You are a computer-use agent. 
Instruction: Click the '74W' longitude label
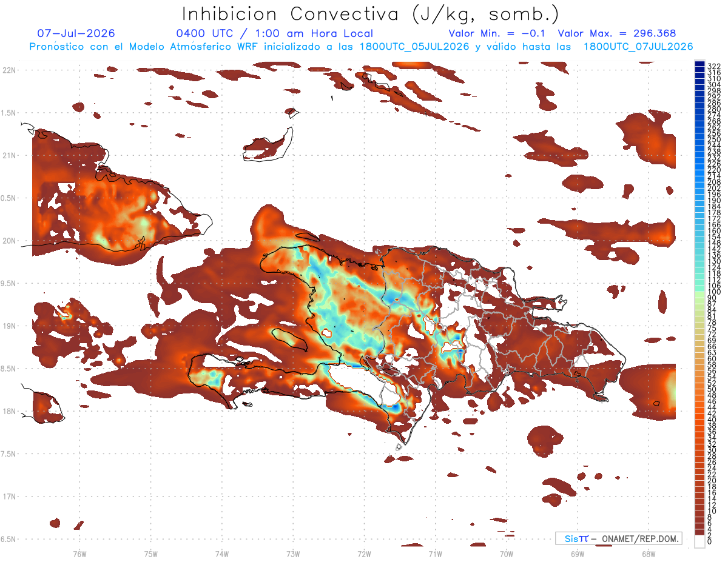click(222, 554)
